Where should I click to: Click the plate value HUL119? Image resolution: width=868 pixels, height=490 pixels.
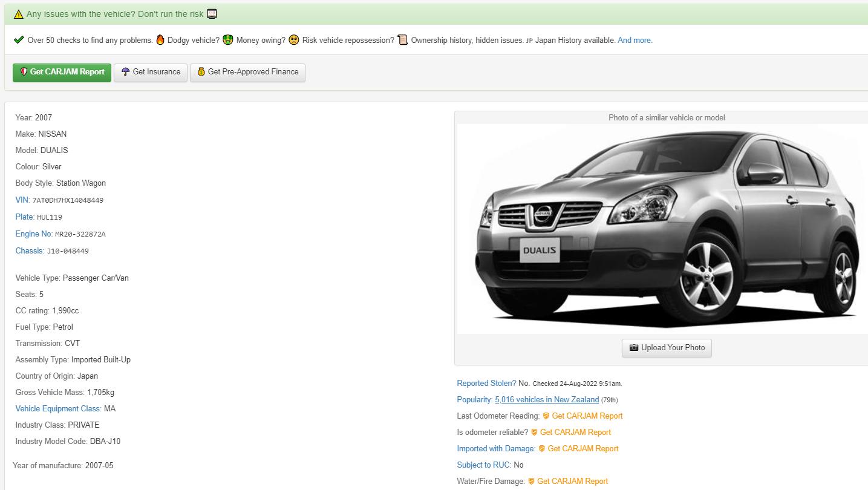50,217
